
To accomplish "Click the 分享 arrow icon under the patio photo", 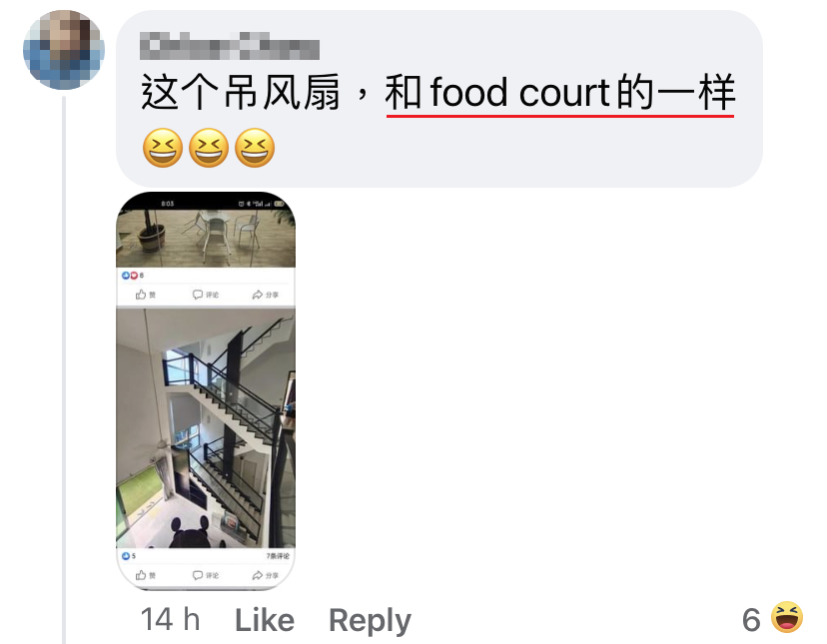I will click(258, 295).
